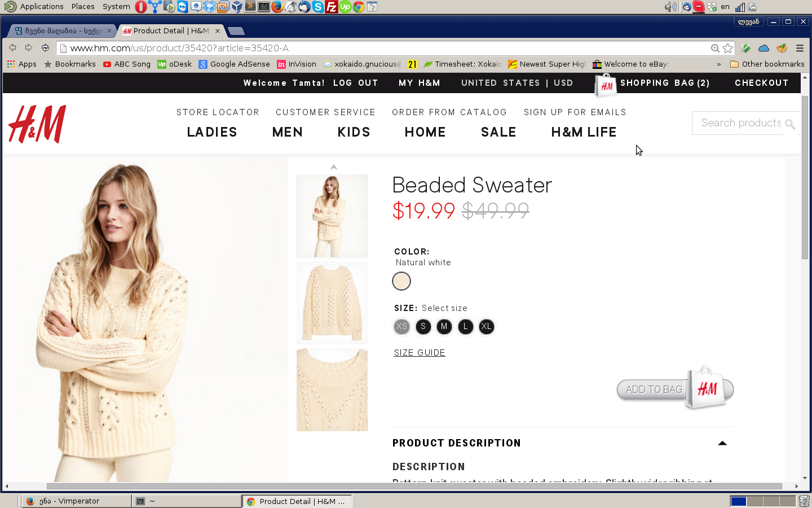Select size XL

pyautogui.click(x=487, y=326)
